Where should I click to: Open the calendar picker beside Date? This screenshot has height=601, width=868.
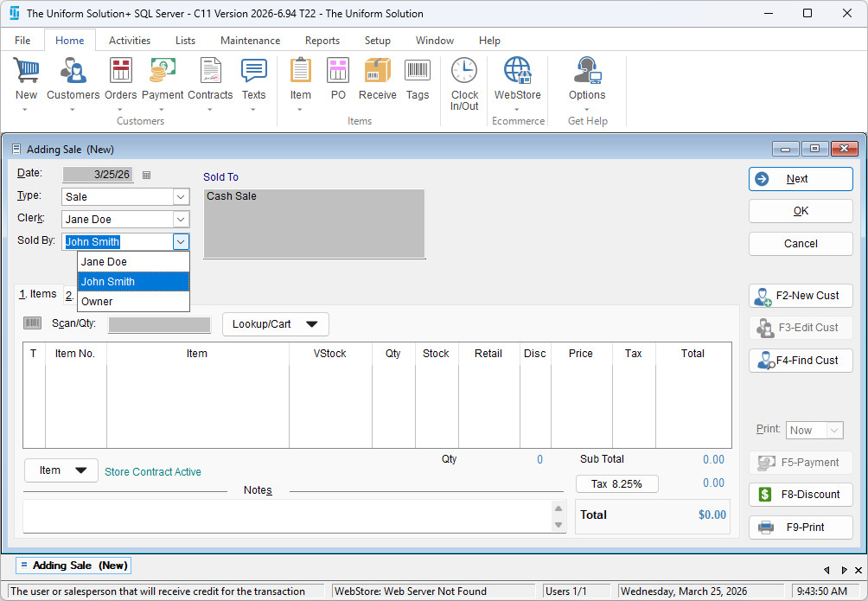(x=146, y=175)
